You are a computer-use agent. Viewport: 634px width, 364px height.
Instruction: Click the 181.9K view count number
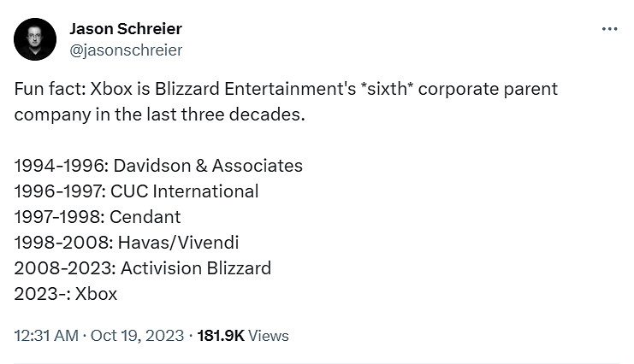[221, 336]
